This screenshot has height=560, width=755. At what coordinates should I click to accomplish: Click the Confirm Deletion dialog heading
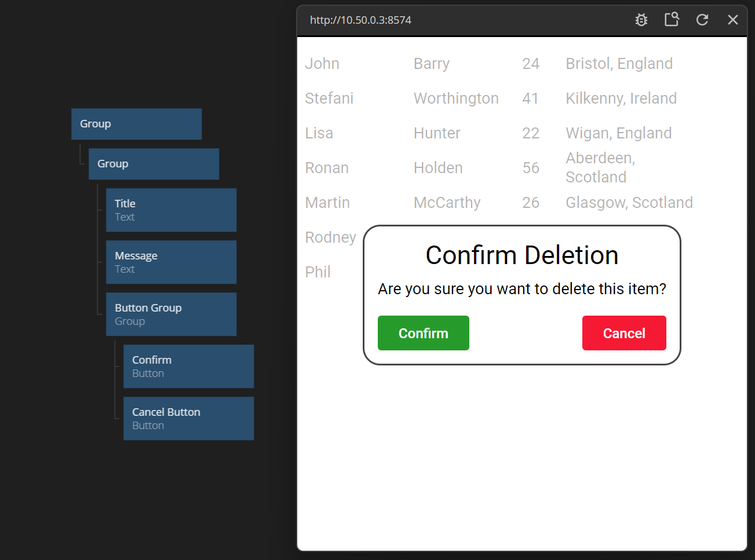(521, 255)
